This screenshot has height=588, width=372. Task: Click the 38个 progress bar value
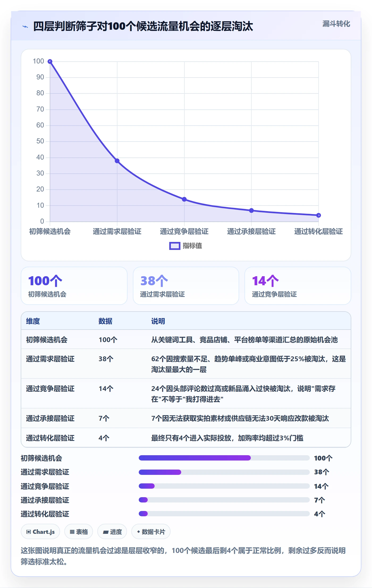tap(322, 472)
